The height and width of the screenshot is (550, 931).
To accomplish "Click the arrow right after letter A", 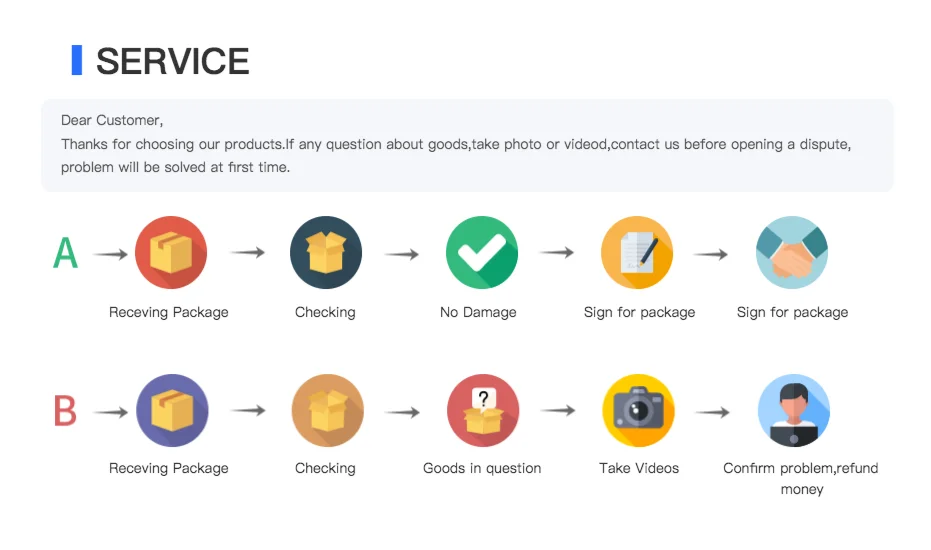I will click(111, 254).
